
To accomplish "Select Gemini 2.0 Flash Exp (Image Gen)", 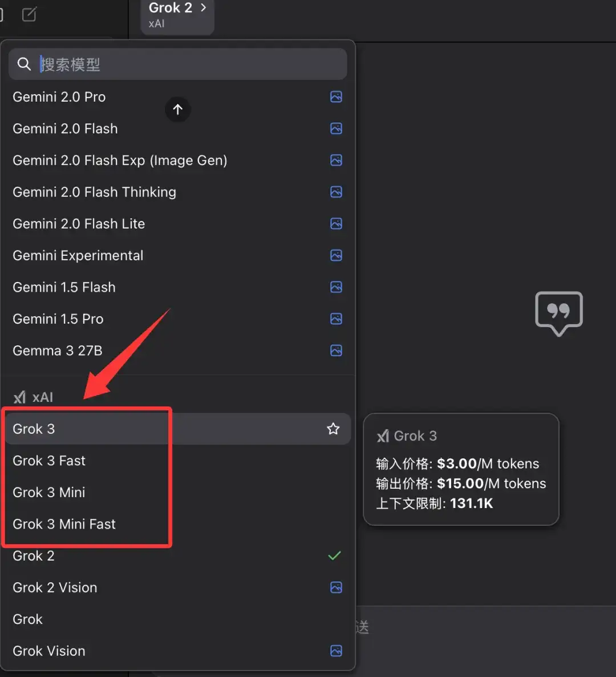I will pos(178,160).
